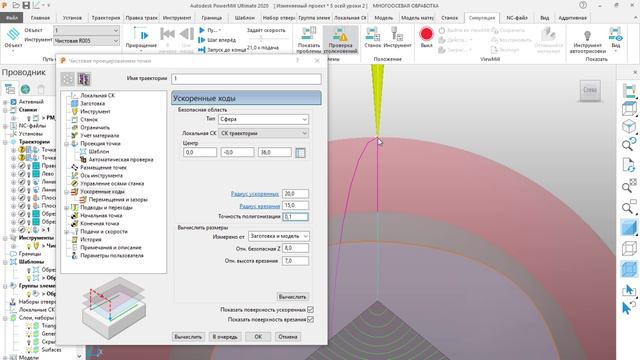Switch to the Аддитивная ribbon tab
The width and height of the screenshot is (640, 360).
point(573,18)
